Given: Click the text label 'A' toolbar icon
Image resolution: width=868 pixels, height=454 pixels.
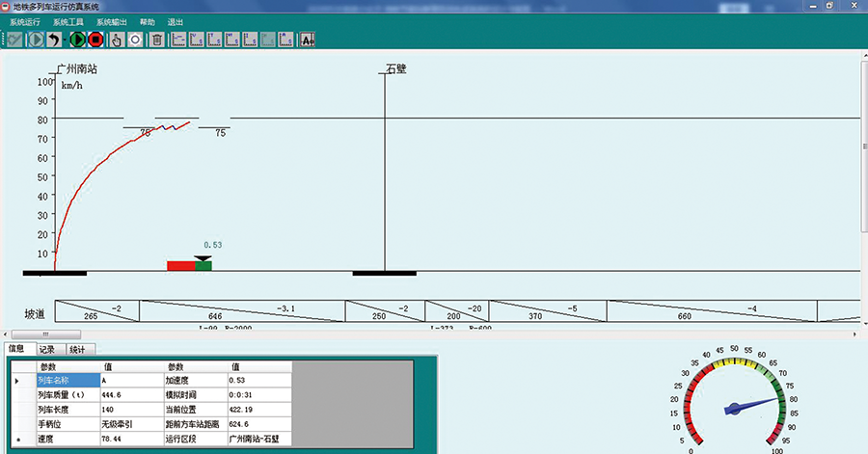Looking at the screenshot, I should tap(308, 40).
